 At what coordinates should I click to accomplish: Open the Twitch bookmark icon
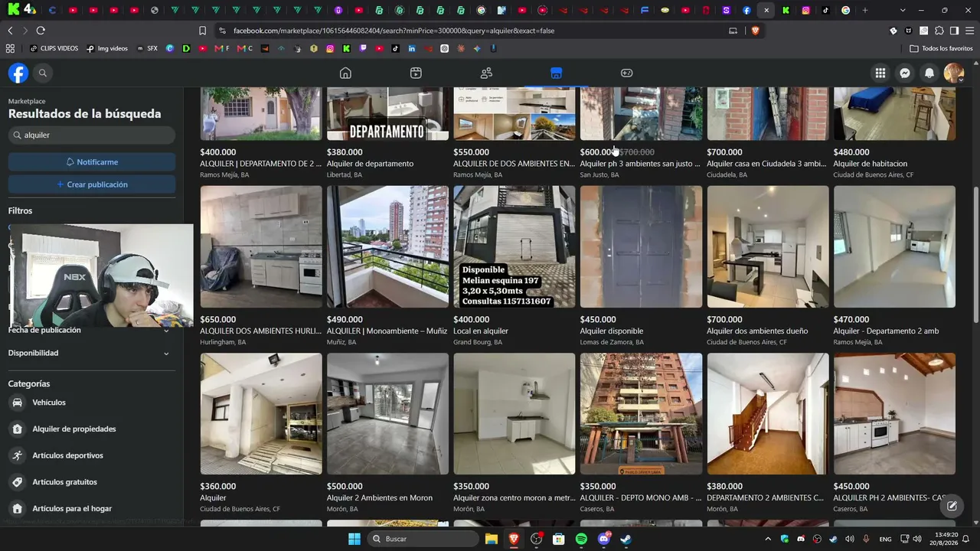[x=363, y=48]
